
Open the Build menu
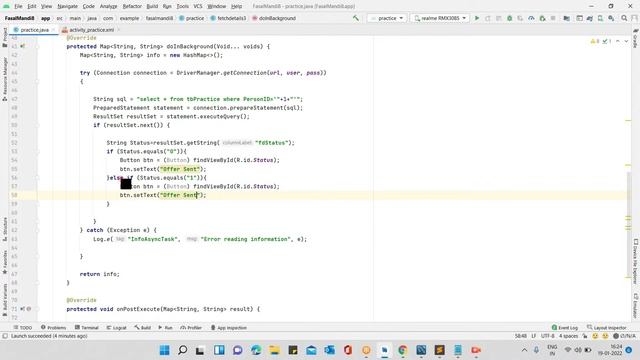[152, 6]
